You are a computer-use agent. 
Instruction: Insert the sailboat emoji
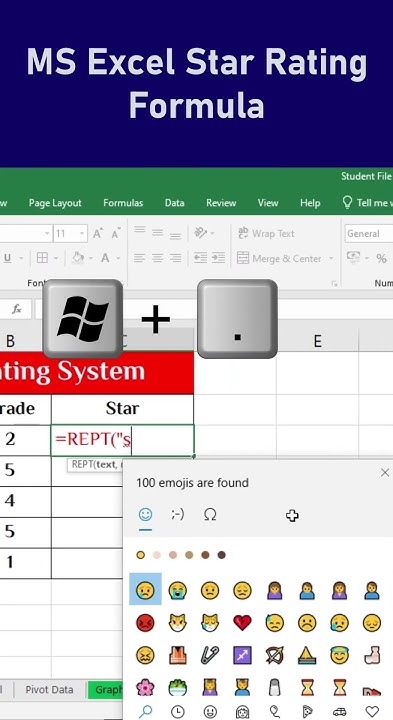coord(307,655)
